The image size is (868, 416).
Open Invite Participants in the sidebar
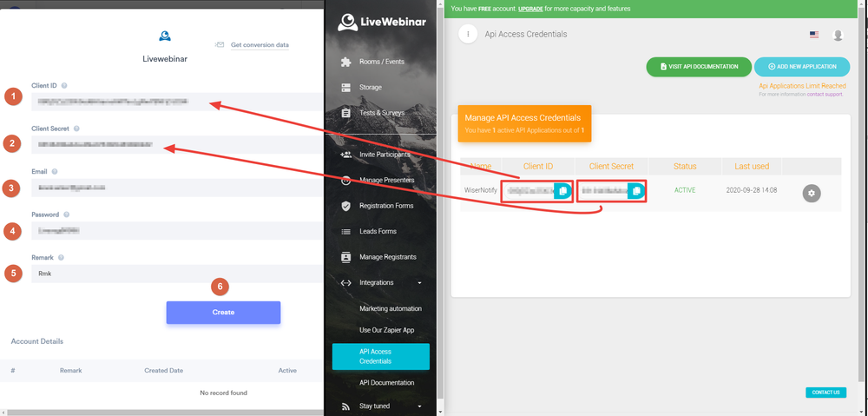coord(385,155)
